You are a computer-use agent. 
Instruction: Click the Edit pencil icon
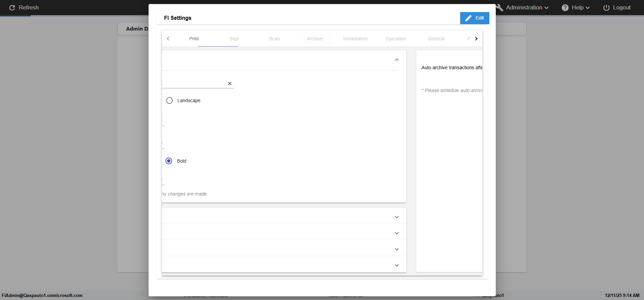[469, 18]
